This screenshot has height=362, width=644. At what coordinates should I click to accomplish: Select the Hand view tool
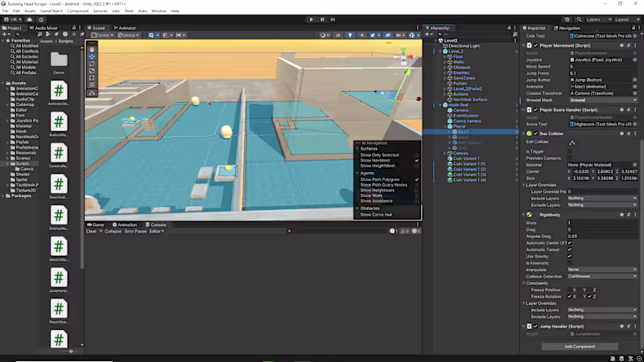92,49
